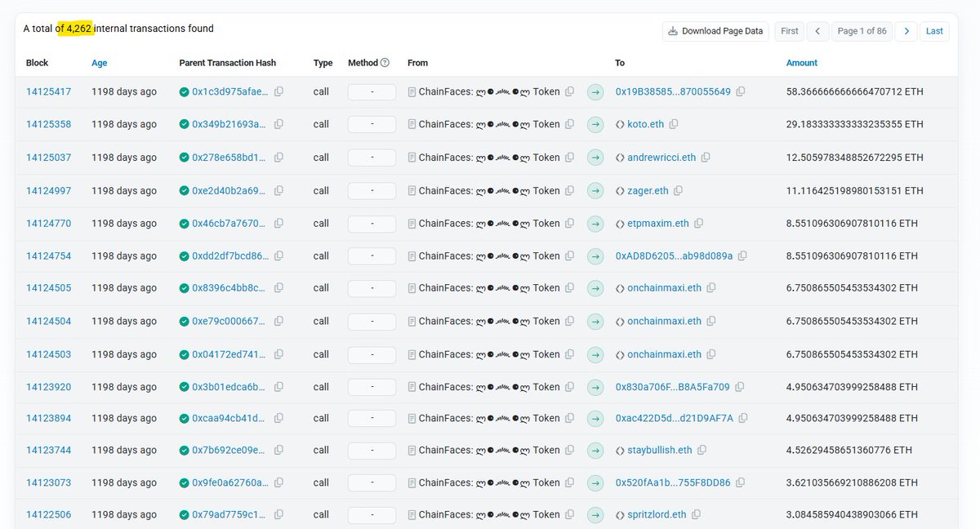The width and height of the screenshot is (980, 529).
Task: Open transaction 0xcaa94cb41d…
Action: pyautogui.click(x=229, y=418)
